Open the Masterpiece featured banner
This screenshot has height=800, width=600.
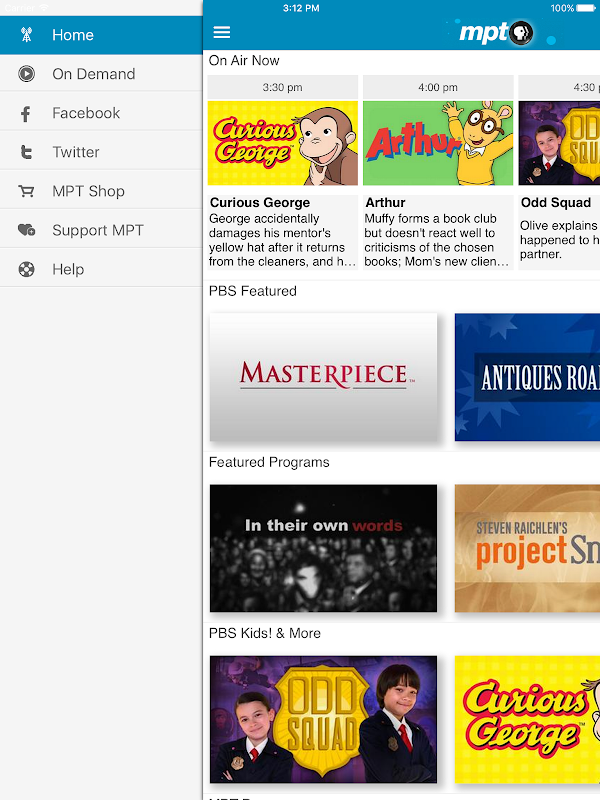[323, 377]
